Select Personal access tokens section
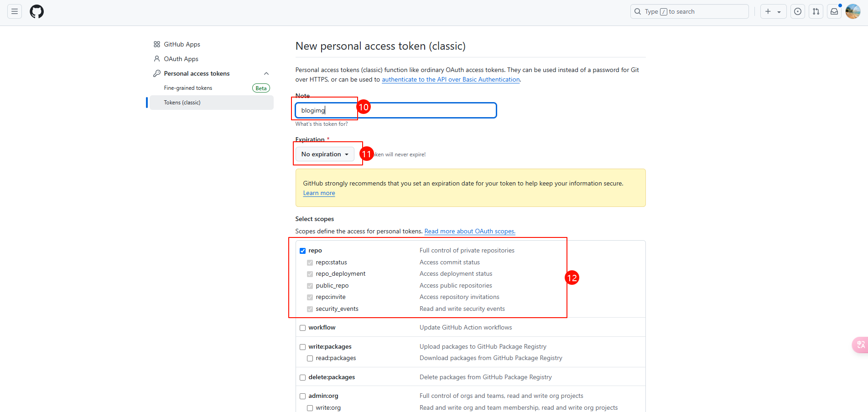 (197, 73)
